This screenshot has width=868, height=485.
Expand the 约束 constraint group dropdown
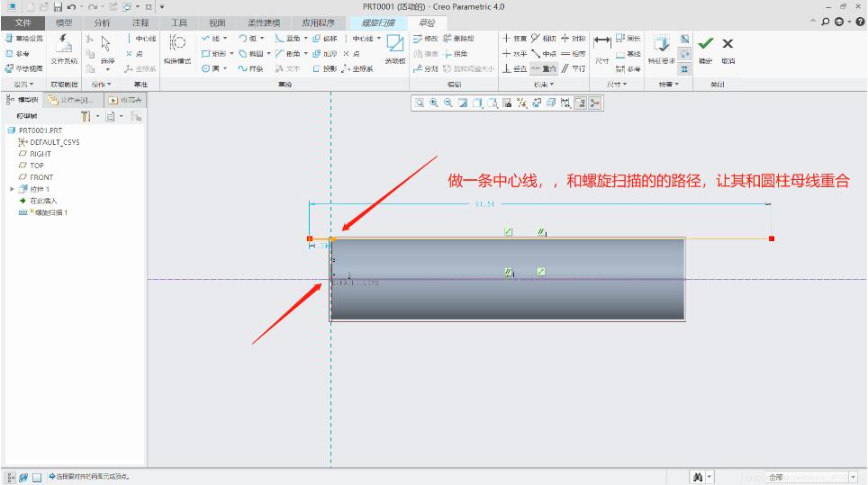pos(544,85)
